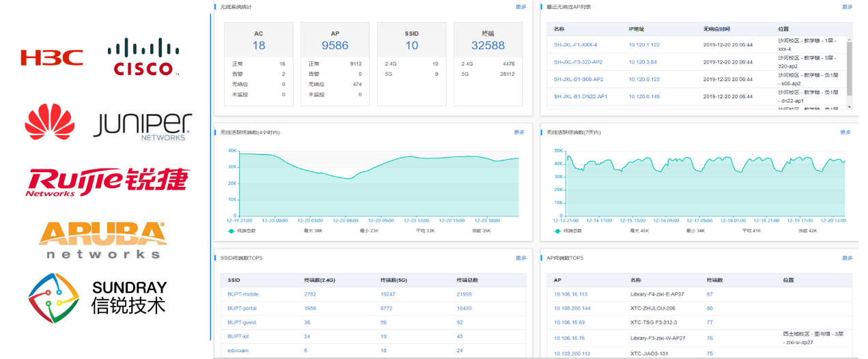The image size is (868, 359).
Task: Open AP SH-JXL-B1-S08-AP2
Action: (x=578, y=79)
